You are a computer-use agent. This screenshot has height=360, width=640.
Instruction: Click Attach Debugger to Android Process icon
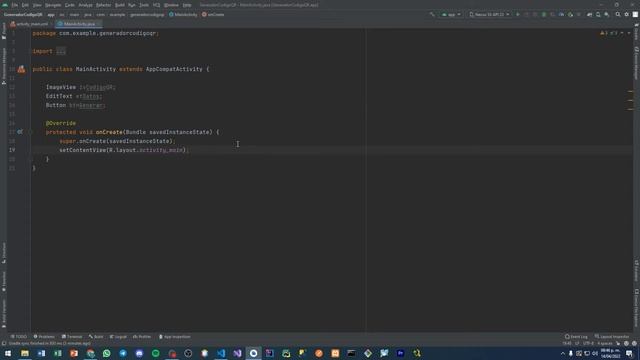point(570,15)
